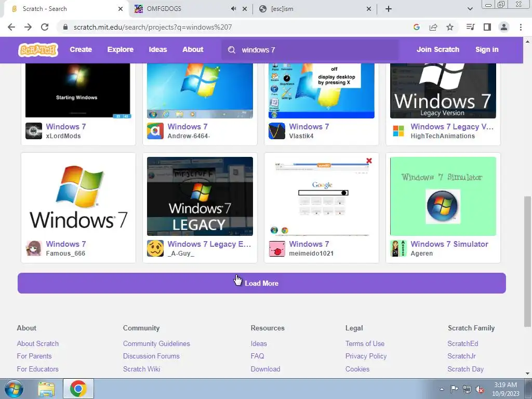Open Starting Windows project thumbnail
This screenshot has height=399, width=532.
pyautogui.click(x=78, y=90)
